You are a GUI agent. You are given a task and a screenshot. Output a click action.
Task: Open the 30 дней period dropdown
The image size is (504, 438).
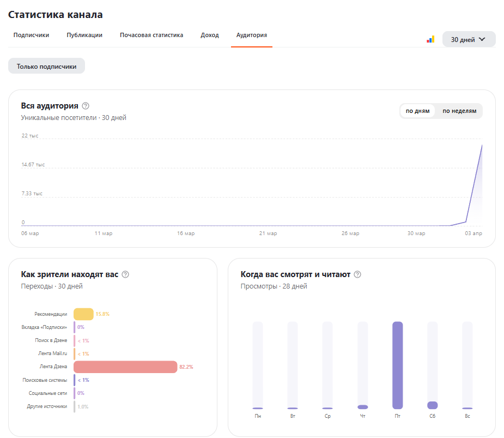[469, 39]
